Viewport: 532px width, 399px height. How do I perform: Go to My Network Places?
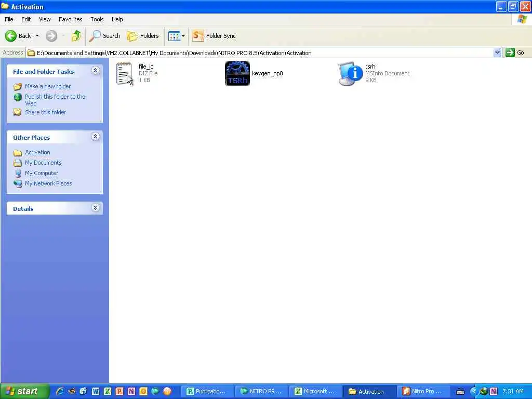[x=48, y=183]
